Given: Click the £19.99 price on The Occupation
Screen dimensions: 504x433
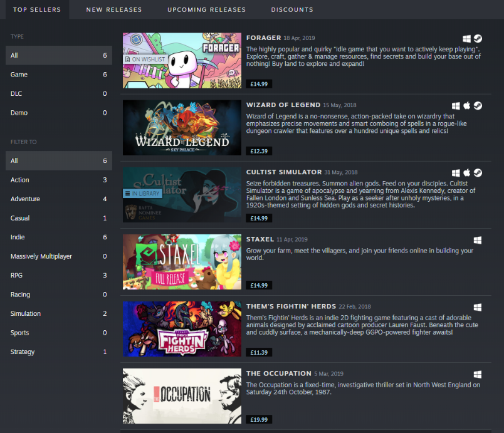Looking at the screenshot, I should pyautogui.click(x=259, y=419).
